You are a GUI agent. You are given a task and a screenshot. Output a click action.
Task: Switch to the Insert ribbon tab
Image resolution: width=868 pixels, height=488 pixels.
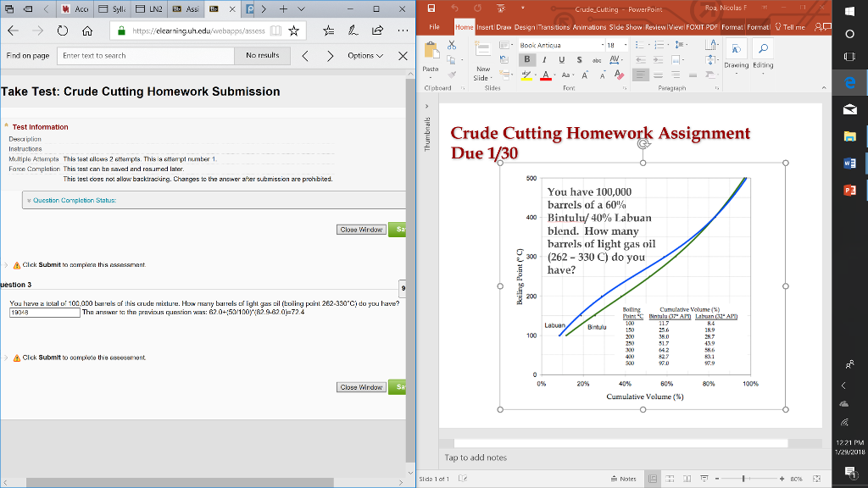[484, 27]
